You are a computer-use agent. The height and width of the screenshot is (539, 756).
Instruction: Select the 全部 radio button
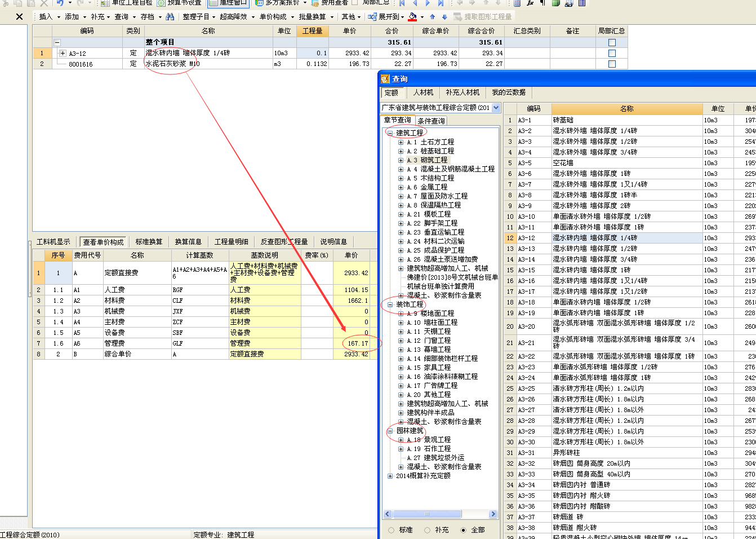[463, 530]
